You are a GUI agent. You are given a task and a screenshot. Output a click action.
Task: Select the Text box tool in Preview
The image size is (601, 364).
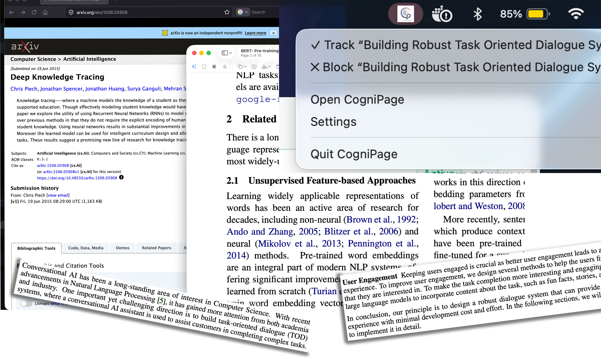point(254,67)
